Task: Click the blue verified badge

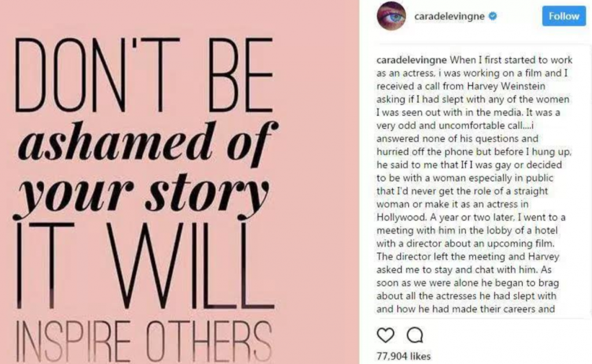Action: (x=493, y=16)
